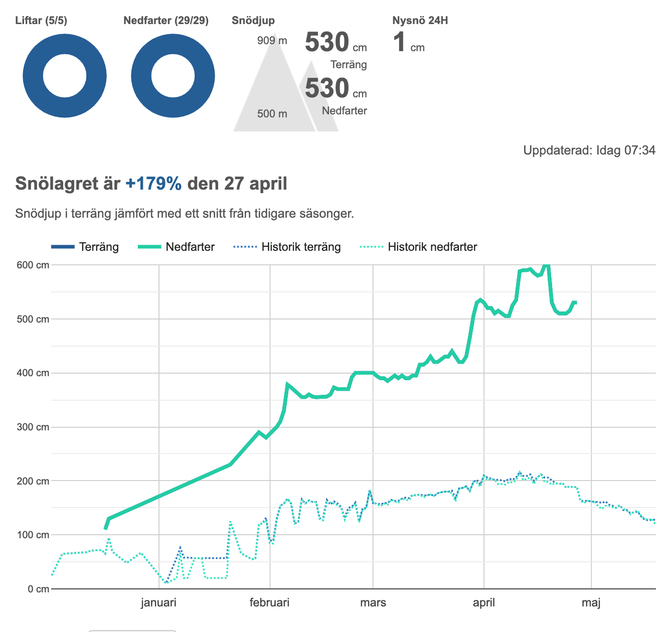The height and width of the screenshot is (632, 672).
Task: Click the 'Nysnö 24H' heading
Action: [420, 21]
